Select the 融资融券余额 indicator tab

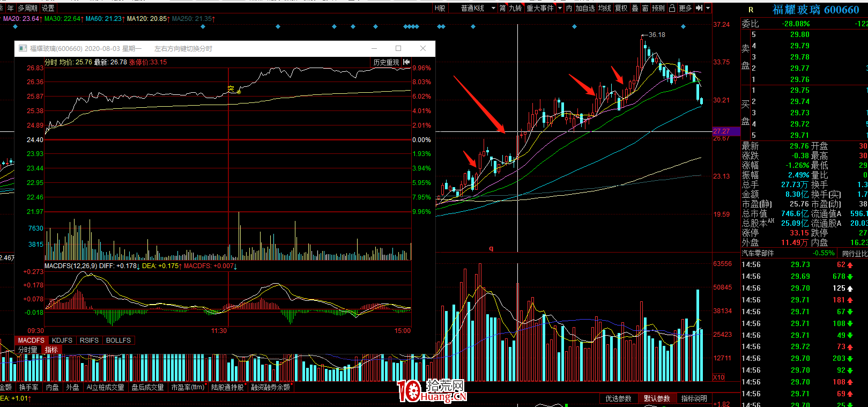pos(271,387)
